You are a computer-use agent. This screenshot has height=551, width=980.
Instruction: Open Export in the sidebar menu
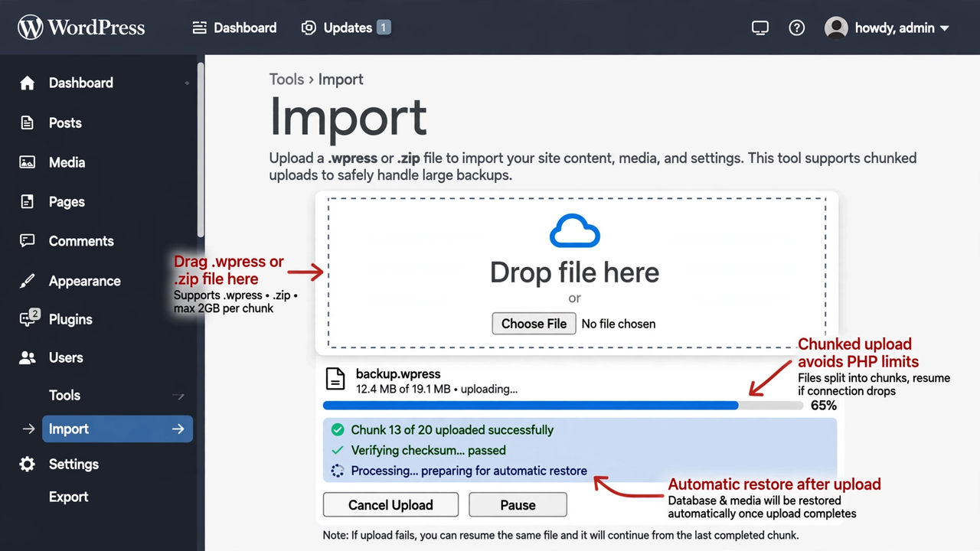(x=69, y=497)
